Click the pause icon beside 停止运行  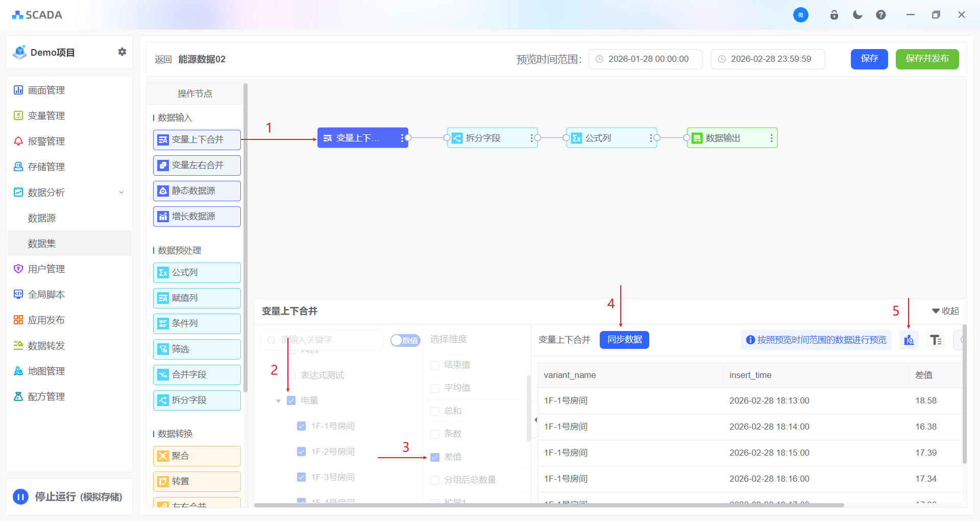coord(20,496)
